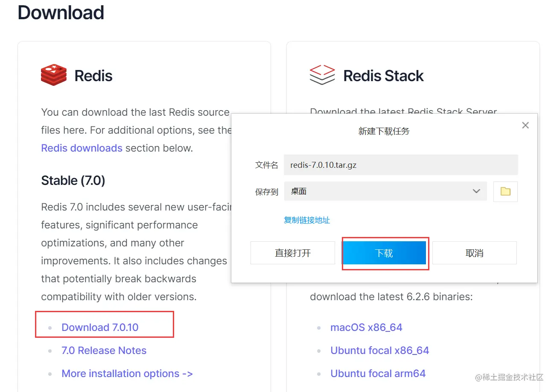This screenshot has height=392, width=554.
Task: Select the Ubuntu focal arm64 link
Action: click(x=378, y=374)
